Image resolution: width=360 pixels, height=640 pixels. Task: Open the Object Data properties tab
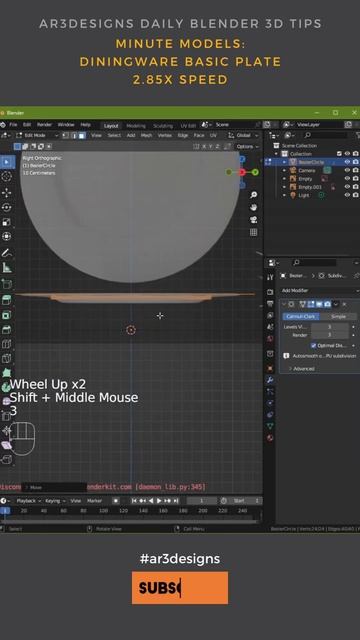pyautogui.click(x=270, y=426)
